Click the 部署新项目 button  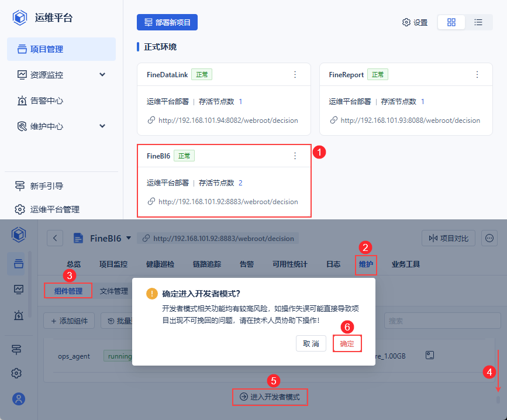click(x=167, y=22)
